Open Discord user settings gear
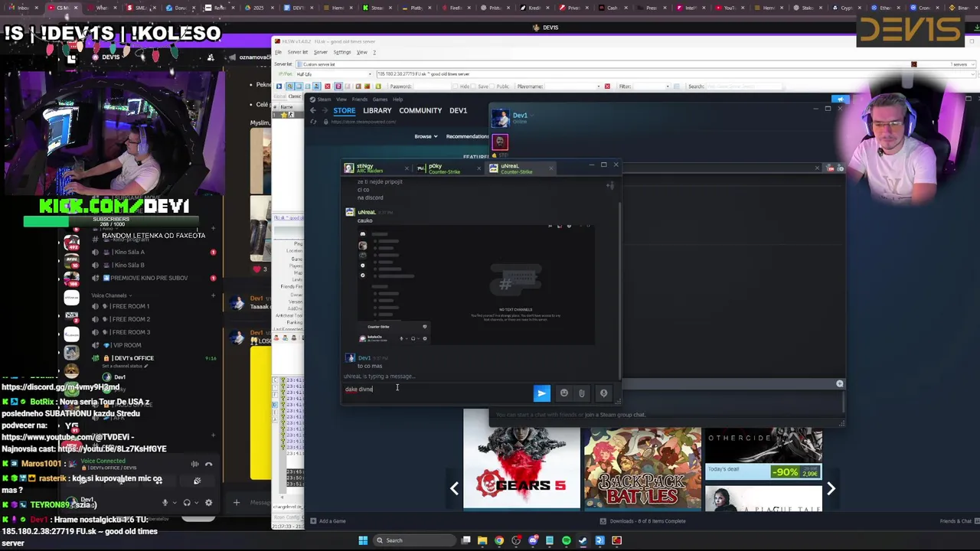This screenshot has height=551, width=980. pos(208,503)
